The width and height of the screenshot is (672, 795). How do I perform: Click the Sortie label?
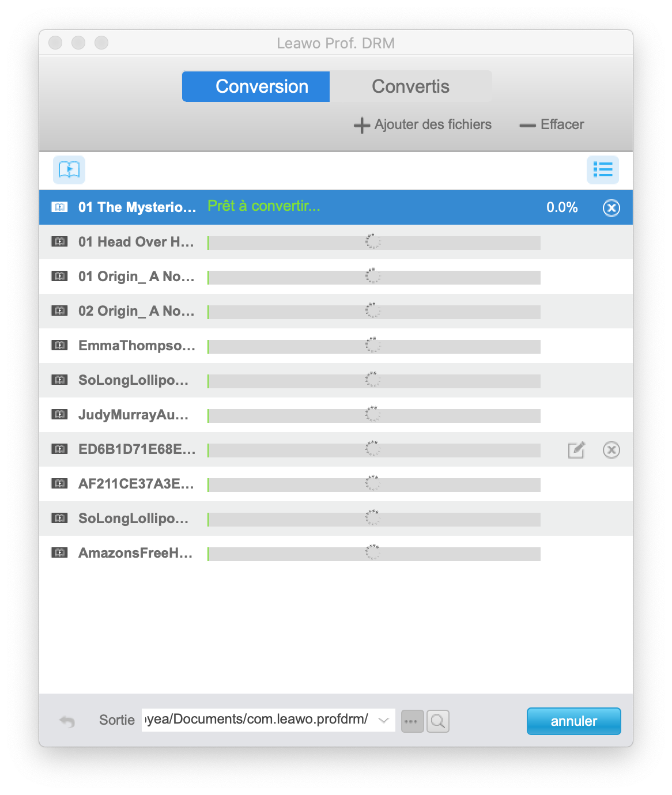(x=117, y=720)
